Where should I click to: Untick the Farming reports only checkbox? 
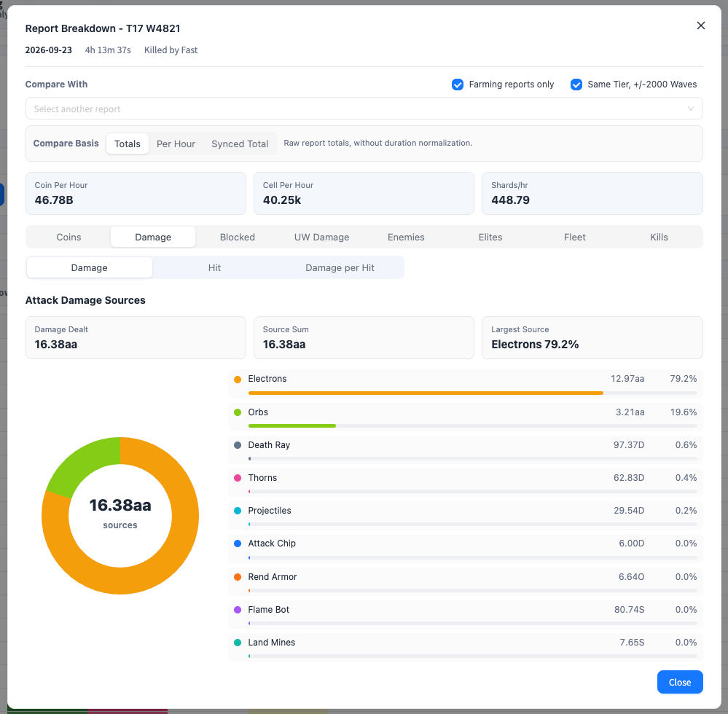click(x=458, y=85)
